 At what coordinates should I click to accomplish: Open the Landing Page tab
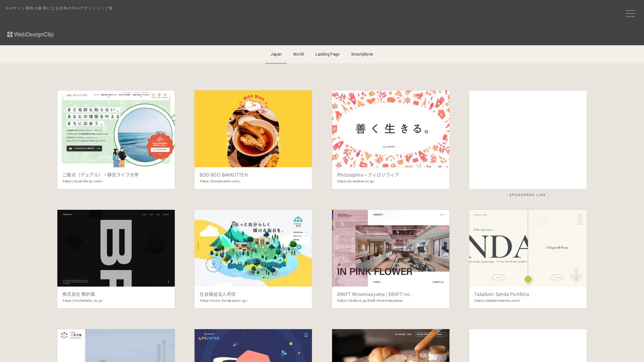pyautogui.click(x=327, y=54)
